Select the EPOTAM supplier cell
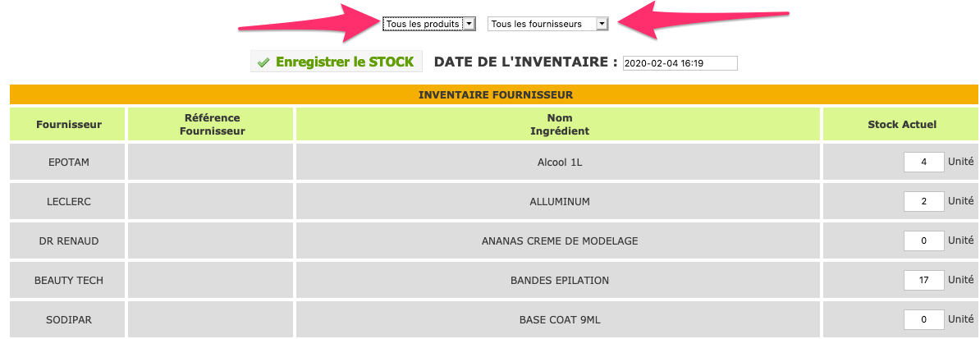This screenshot has height=339, width=980. pyautogui.click(x=69, y=162)
